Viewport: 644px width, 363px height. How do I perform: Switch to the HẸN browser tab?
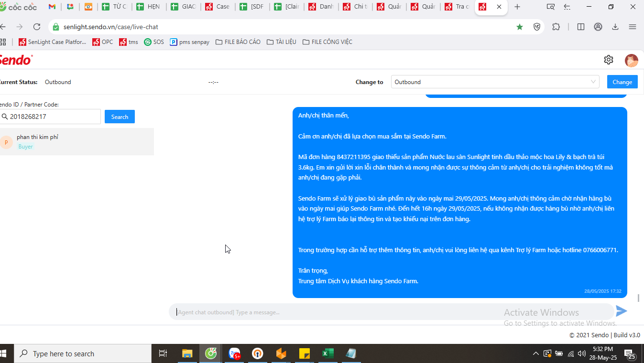pos(149,7)
